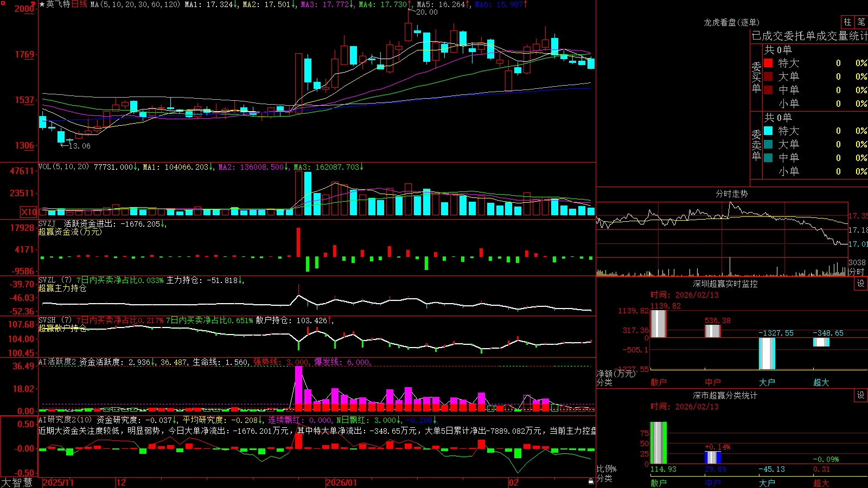Click the SVZL indicator name

click(47, 280)
